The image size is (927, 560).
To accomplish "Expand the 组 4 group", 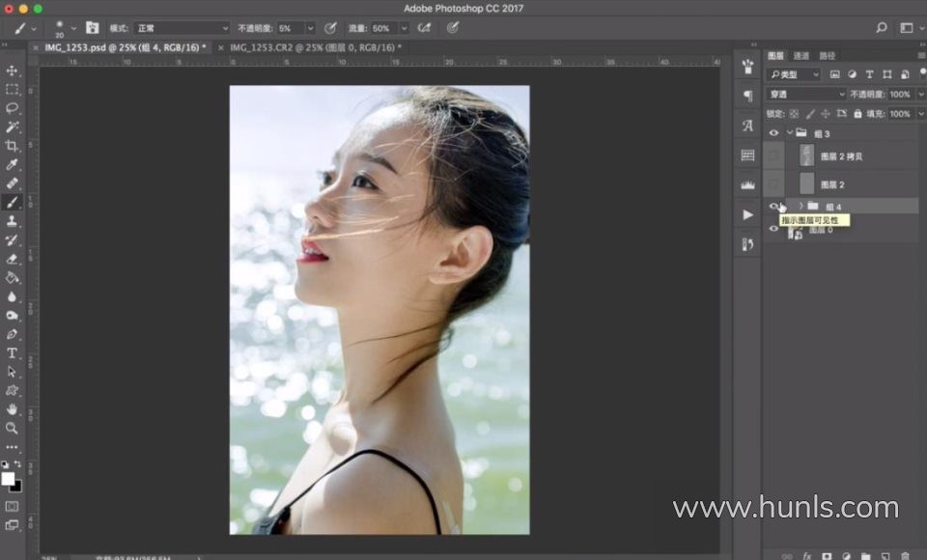I will (801, 206).
